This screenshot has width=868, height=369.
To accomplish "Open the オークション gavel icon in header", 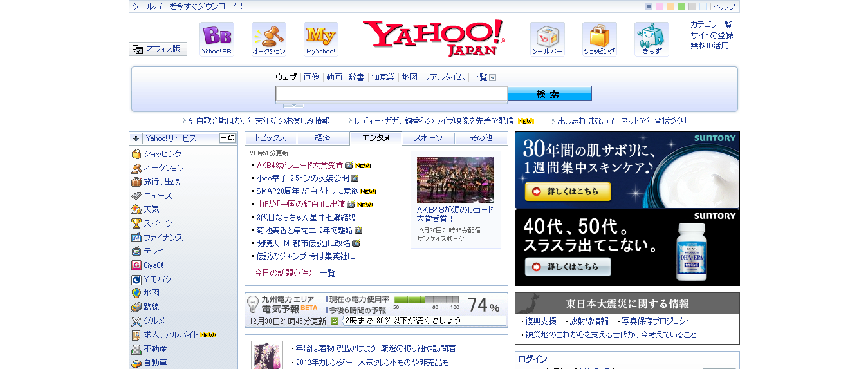I will click(269, 39).
